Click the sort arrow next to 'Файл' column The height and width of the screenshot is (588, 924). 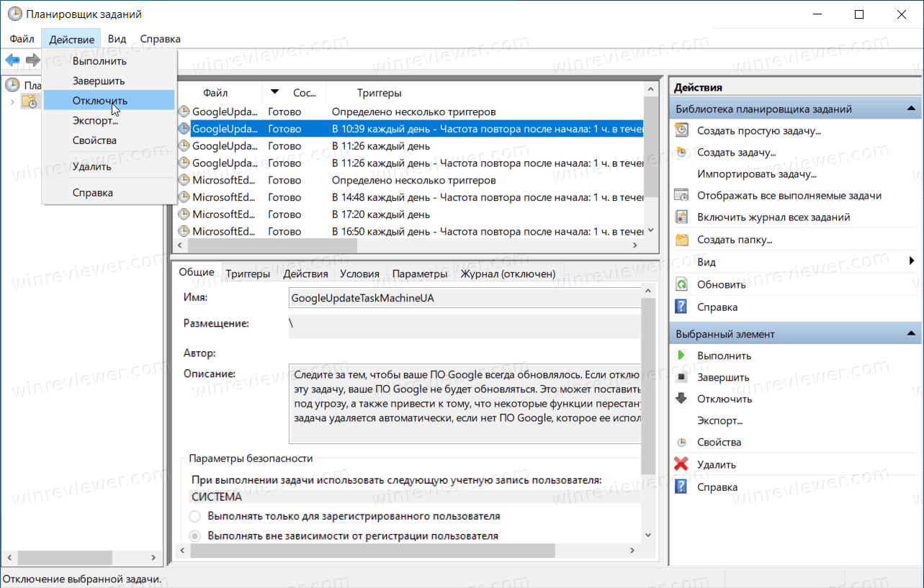click(x=275, y=92)
